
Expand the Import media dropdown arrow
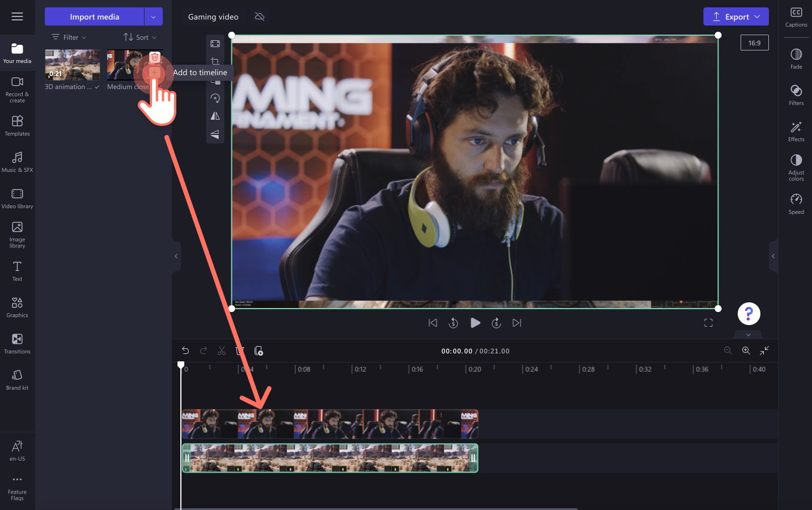pyautogui.click(x=153, y=16)
